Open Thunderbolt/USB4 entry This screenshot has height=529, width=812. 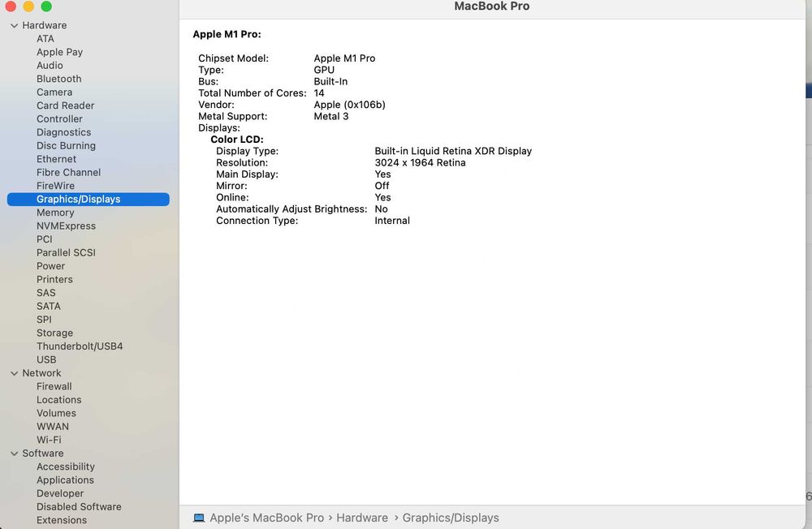pos(80,346)
